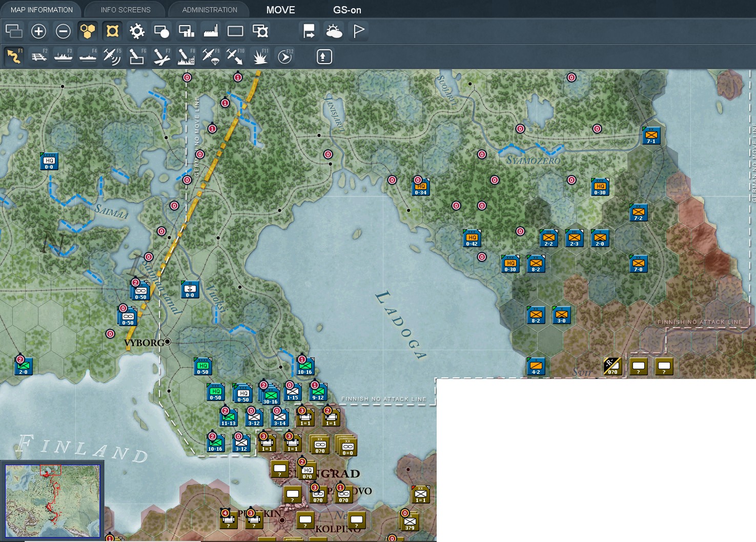Click the GS-on status text

(347, 10)
